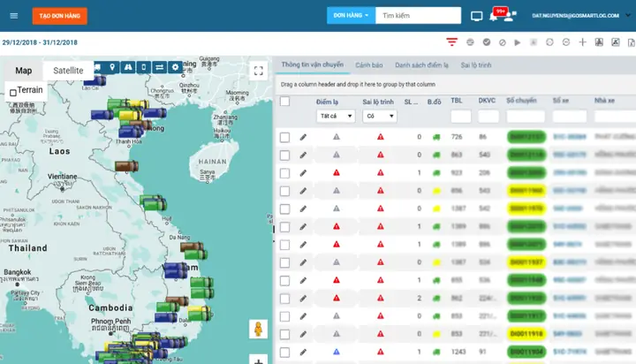Open the red filter icon
This screenshot has width=636, height=364.
452,42
